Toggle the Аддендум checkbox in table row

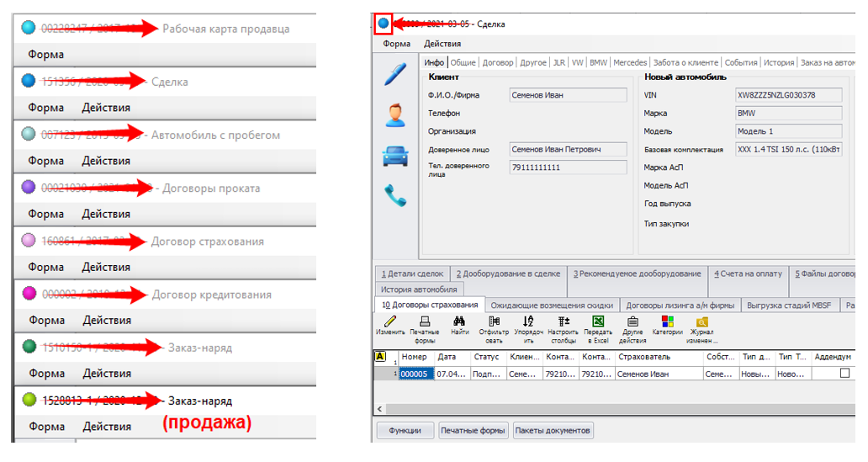point(844,374)
